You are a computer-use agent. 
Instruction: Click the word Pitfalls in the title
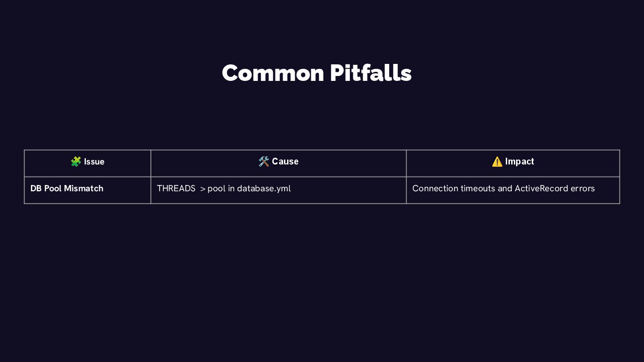click(x=371, y=73)
